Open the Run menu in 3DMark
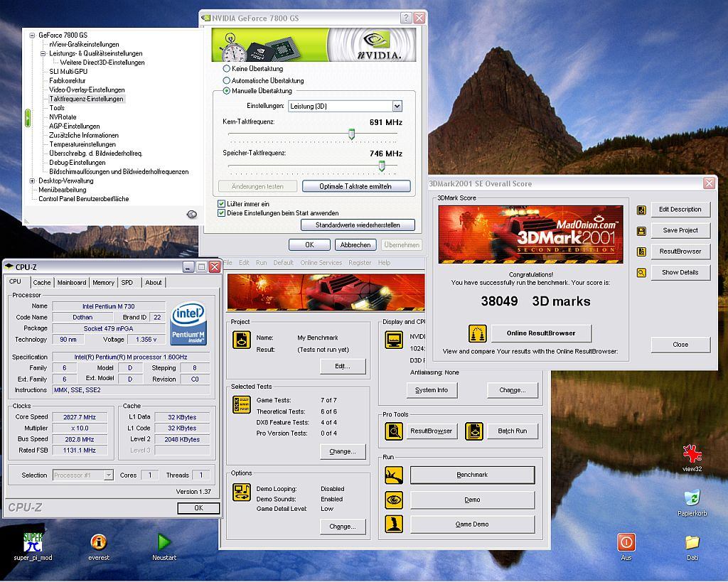Viewport: 728px width, 582px height. coord(261,263)
